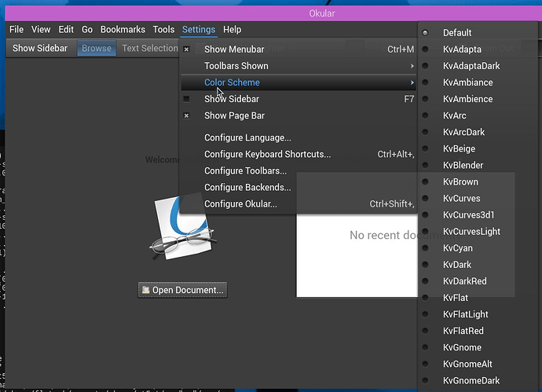Open the Go menu
The image size is (542, 392).
[87, 29]
